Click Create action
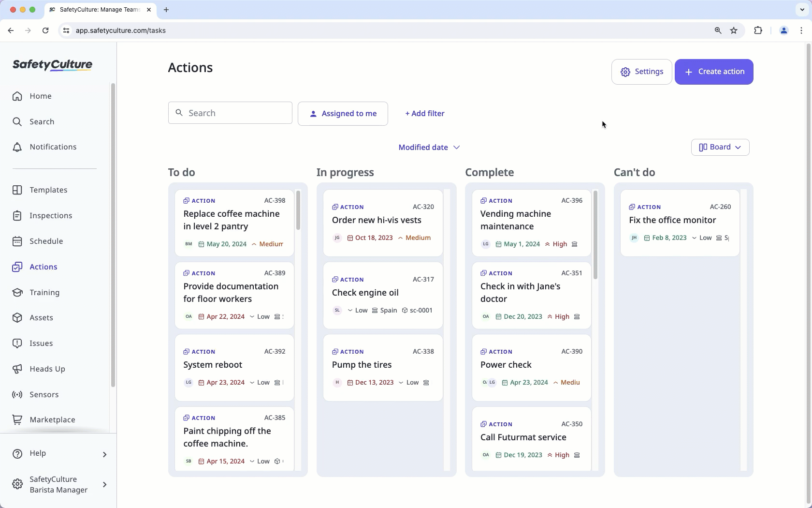 tap(714, 72)
